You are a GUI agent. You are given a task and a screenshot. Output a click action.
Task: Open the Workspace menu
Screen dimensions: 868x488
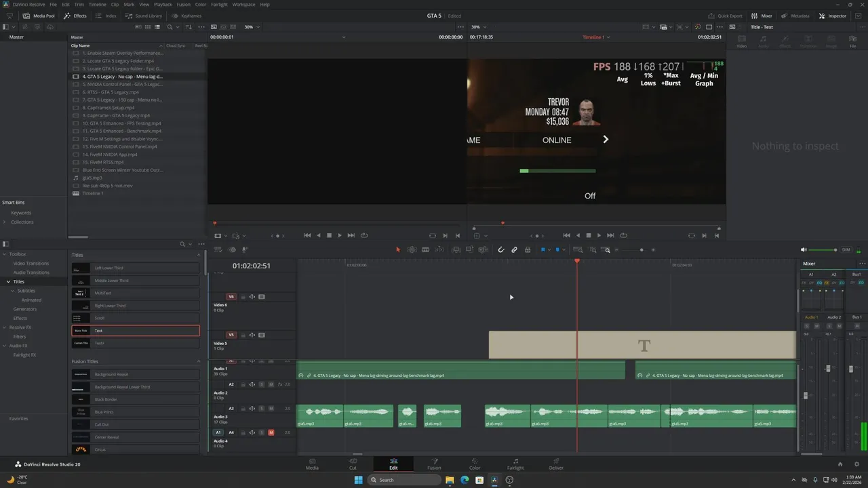point(244,4)
